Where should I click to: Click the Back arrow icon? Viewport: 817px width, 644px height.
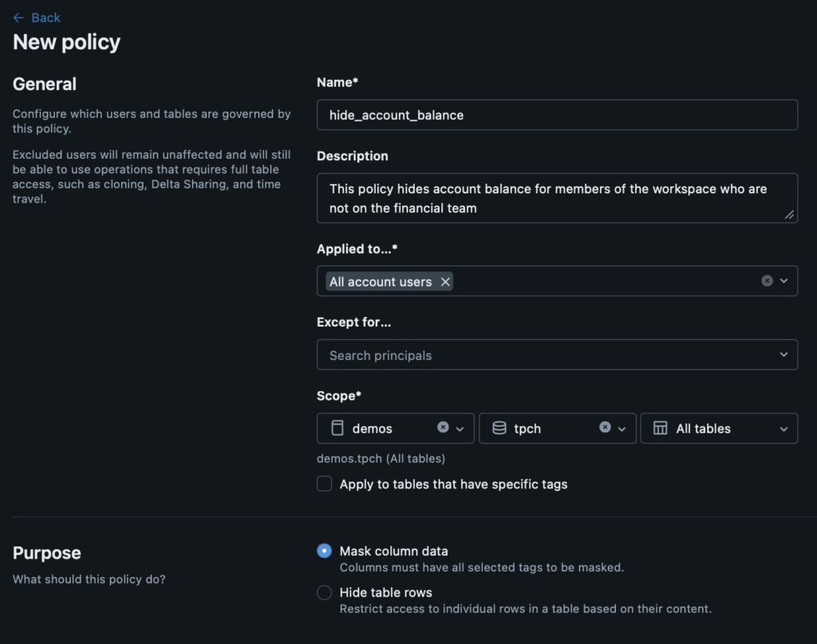[x=18, y=18]
